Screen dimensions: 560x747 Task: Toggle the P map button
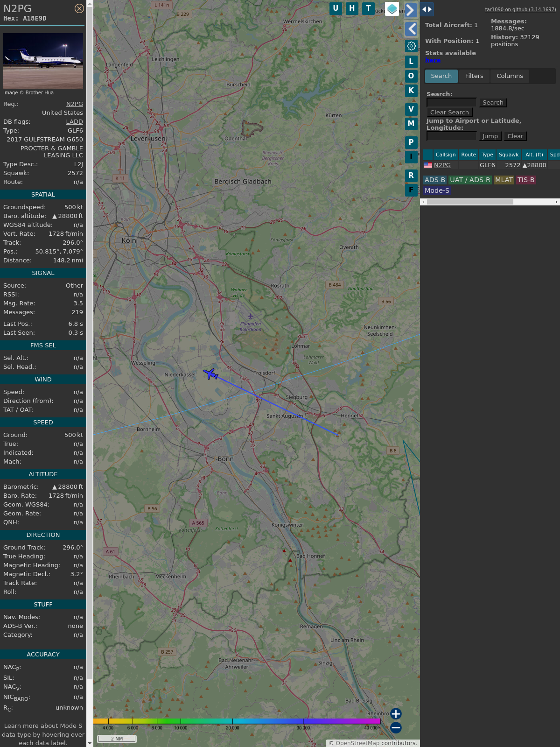(x=411, y=142)
